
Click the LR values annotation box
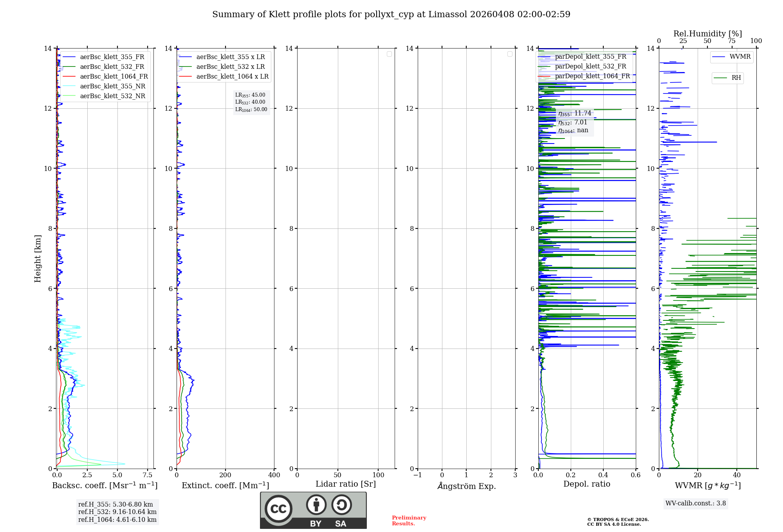click(x=251, y=102)
